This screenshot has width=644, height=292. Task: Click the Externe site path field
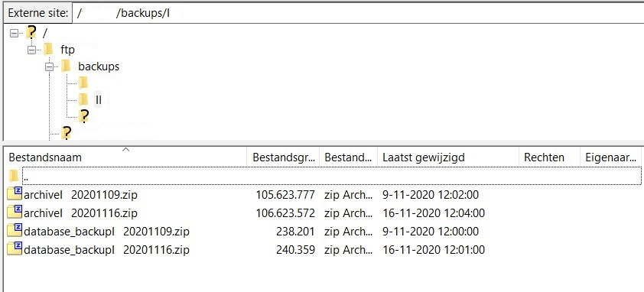click(x=358, y=13)
